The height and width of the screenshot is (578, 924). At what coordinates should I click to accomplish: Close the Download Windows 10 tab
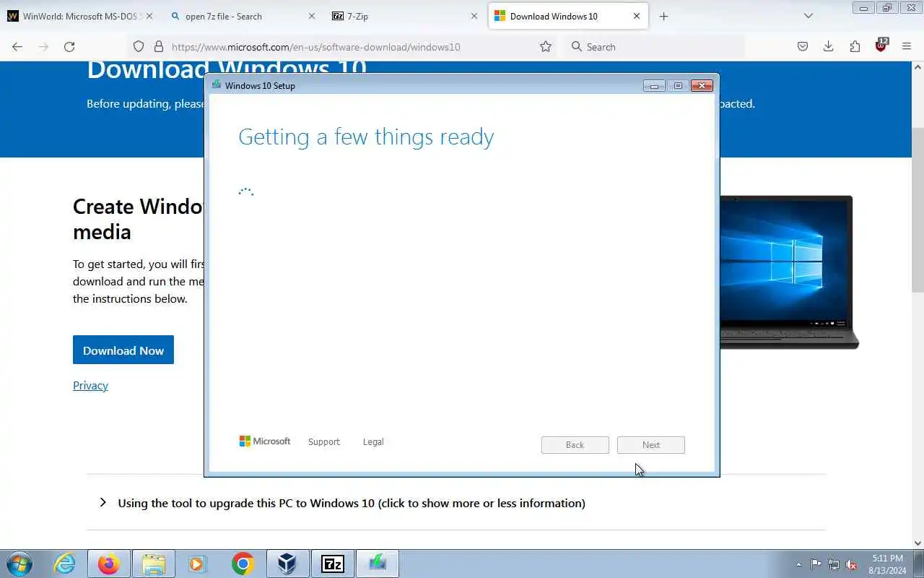click(637, 16)
